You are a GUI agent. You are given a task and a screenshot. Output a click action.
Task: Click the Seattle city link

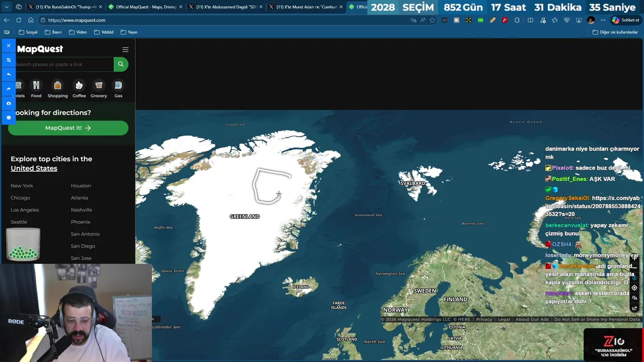[19, 222]
